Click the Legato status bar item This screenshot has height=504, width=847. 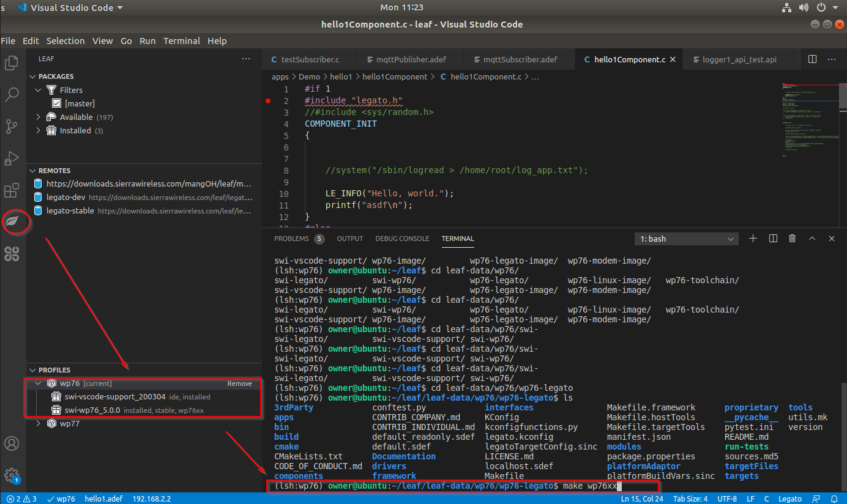[x=789, y=498]
